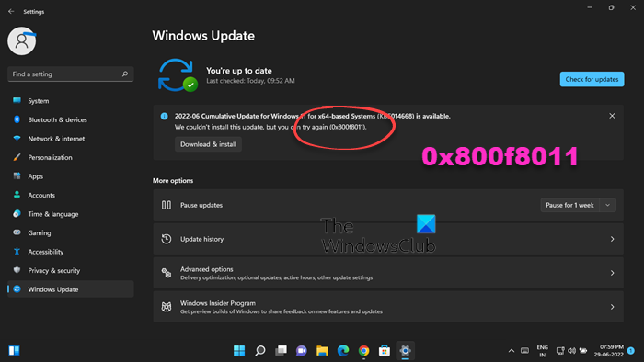
Task: Open the Windows Start menu
Action: pyautogui.click(x=239, y=351)
